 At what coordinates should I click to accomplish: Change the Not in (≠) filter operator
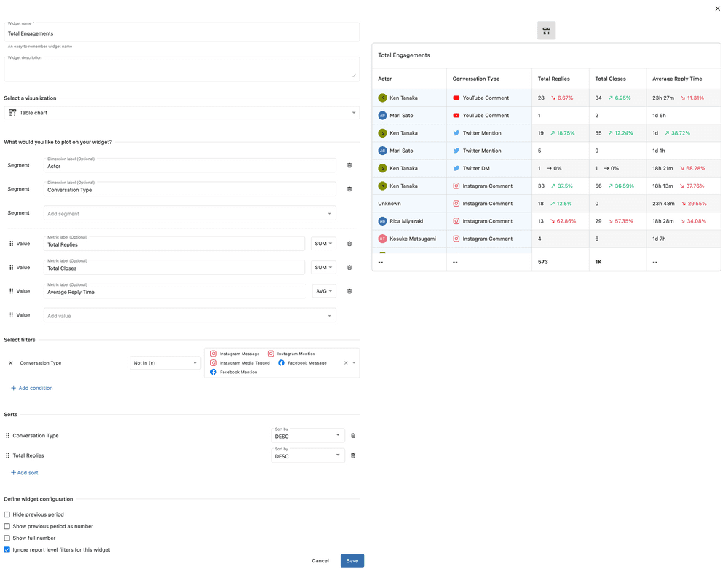click(x=165, y=362)
